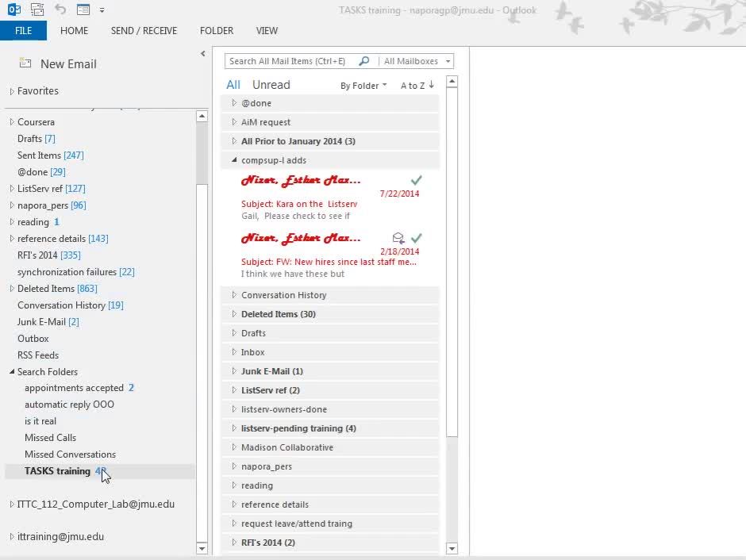Select the @done [29] folder
The height and width of the screenshot is (560, 746).
pos(41,171)
